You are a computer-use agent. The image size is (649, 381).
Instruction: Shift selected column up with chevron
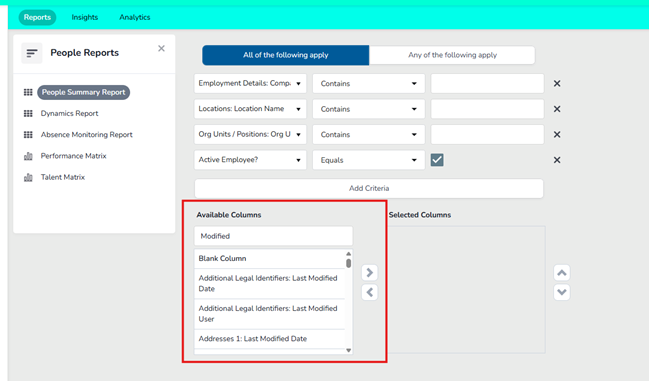pyautogui.click(x=562, y=273)
